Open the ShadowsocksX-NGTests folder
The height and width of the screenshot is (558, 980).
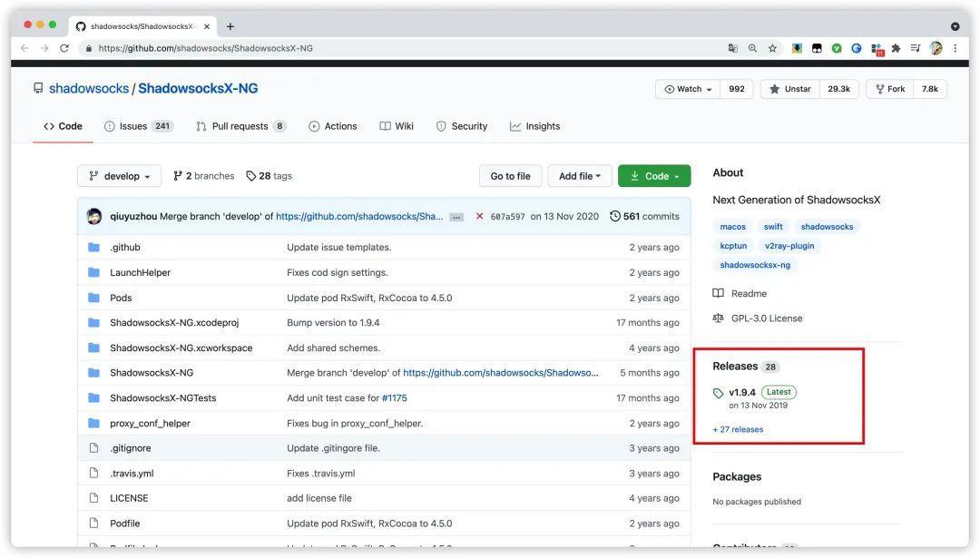pyautogui.click(x=163, y=398)
